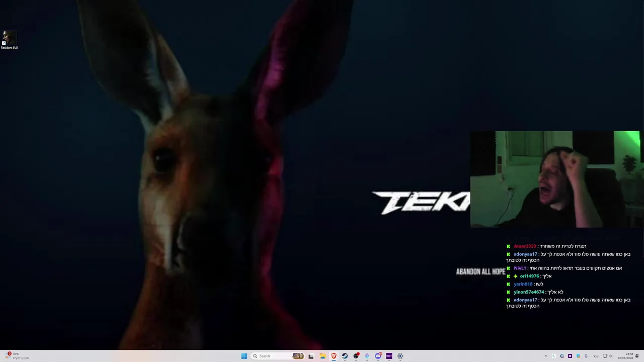The width and height of the screenshot is (644, 362).
Task: Click the ABANDON ALL HOPE overlay text
Action: [480, 271]
